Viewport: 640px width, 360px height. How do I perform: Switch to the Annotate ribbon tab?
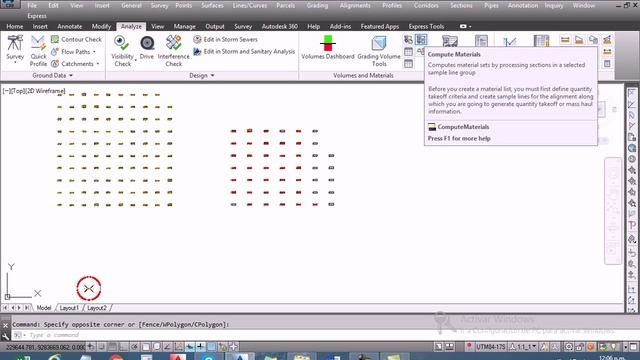tap(69, 26)
